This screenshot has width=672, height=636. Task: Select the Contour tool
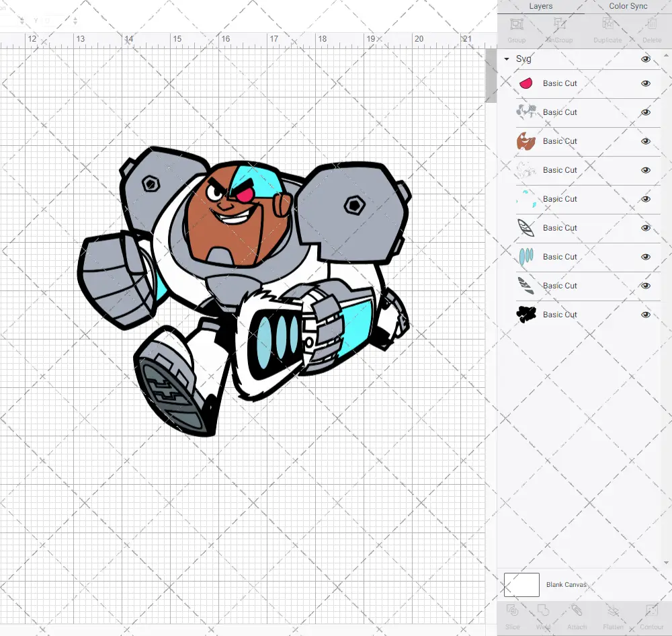[x=651, y=610]
